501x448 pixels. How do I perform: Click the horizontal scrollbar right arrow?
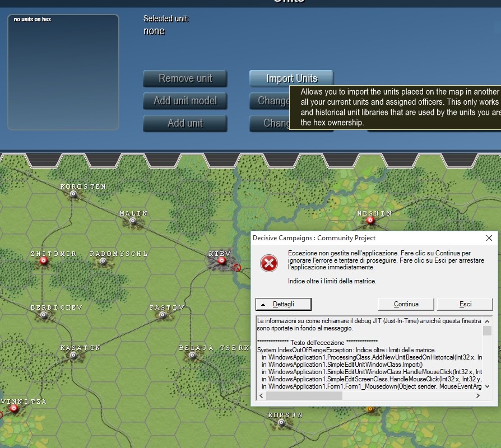point(478,395)
